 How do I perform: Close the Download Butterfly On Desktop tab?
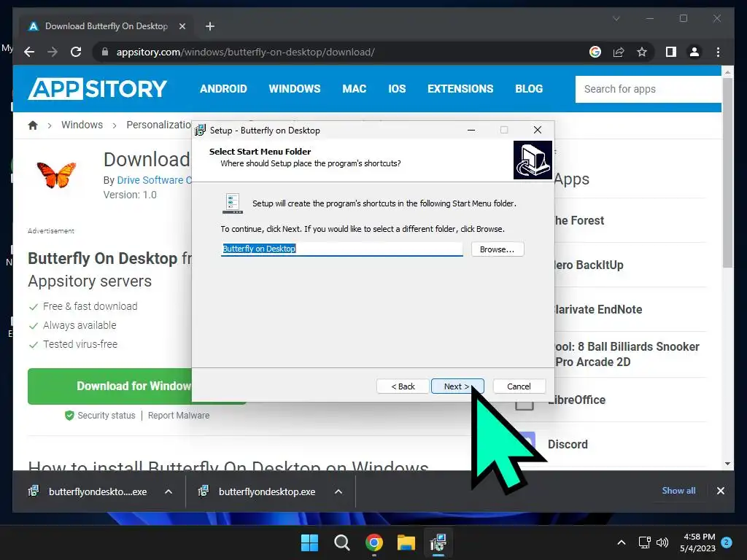click(182, 26)
